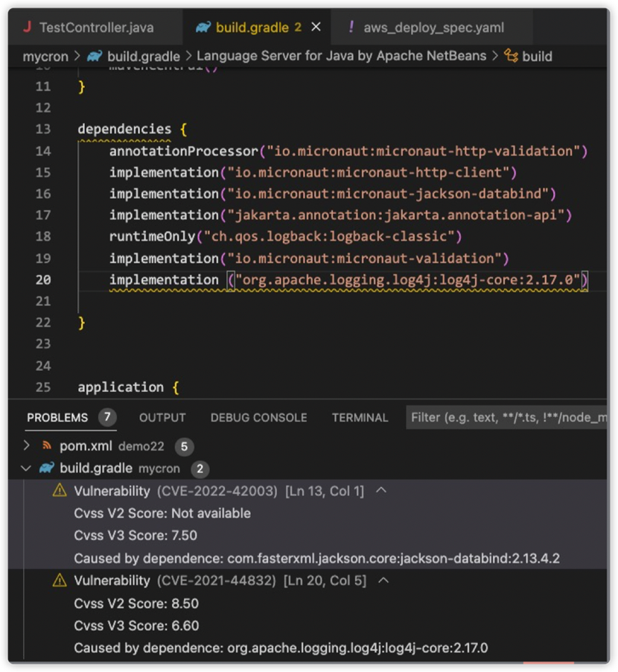Open the aws_deploy_spec.yaml editor tab

click(433, 28)
